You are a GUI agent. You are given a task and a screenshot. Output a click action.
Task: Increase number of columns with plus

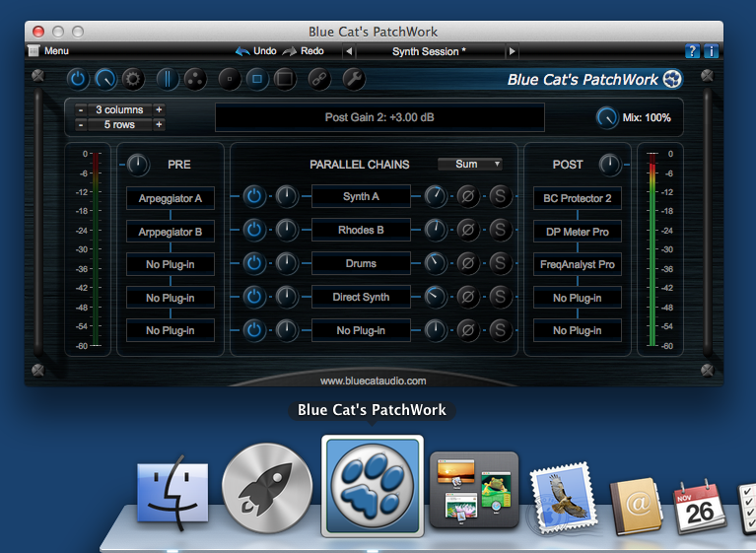click(159, 110)
